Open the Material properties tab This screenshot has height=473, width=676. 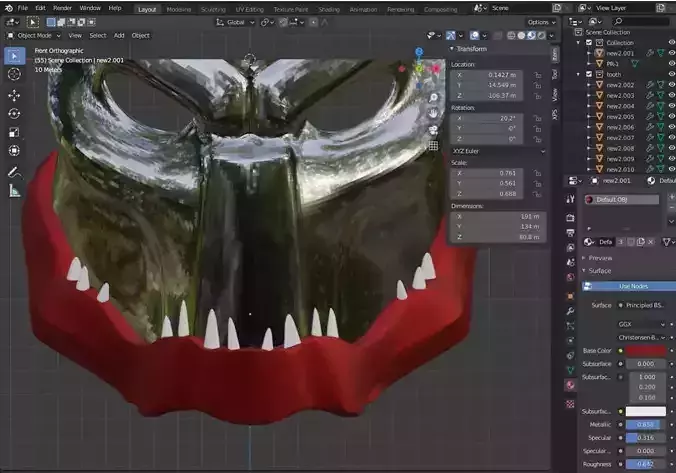(x=570, y=385)
